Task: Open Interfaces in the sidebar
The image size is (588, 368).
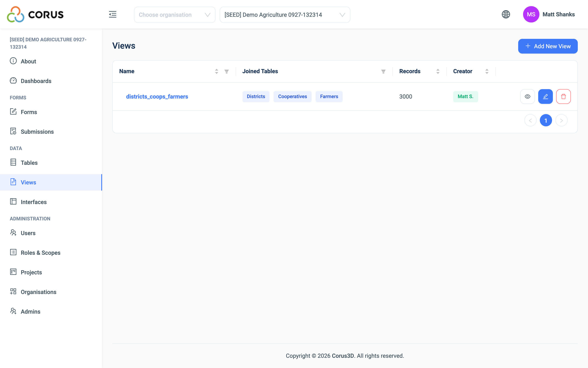Action: [x=51, y=202]
